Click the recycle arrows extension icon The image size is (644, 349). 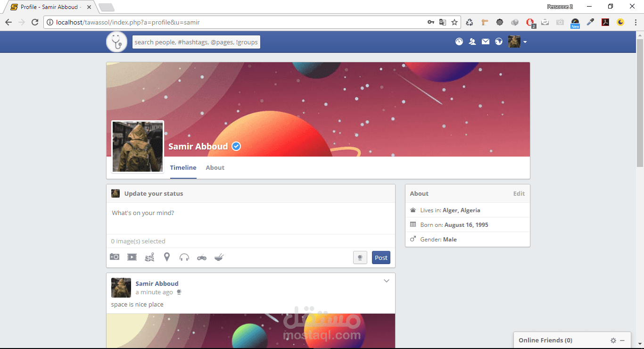point(470,22)
